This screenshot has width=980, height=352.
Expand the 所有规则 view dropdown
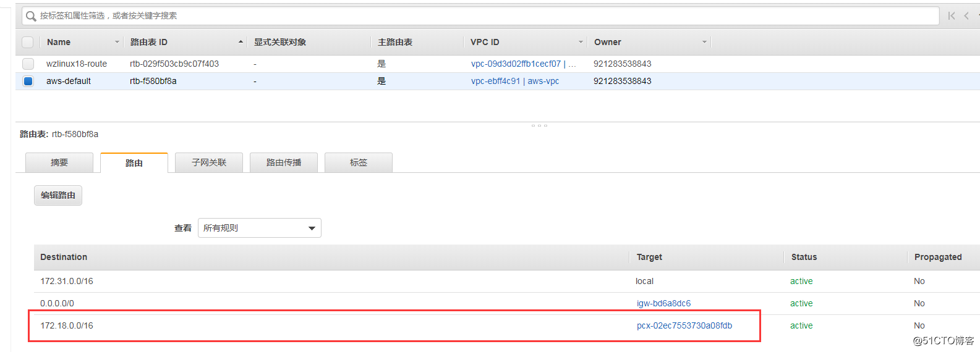tap(260, 228)
